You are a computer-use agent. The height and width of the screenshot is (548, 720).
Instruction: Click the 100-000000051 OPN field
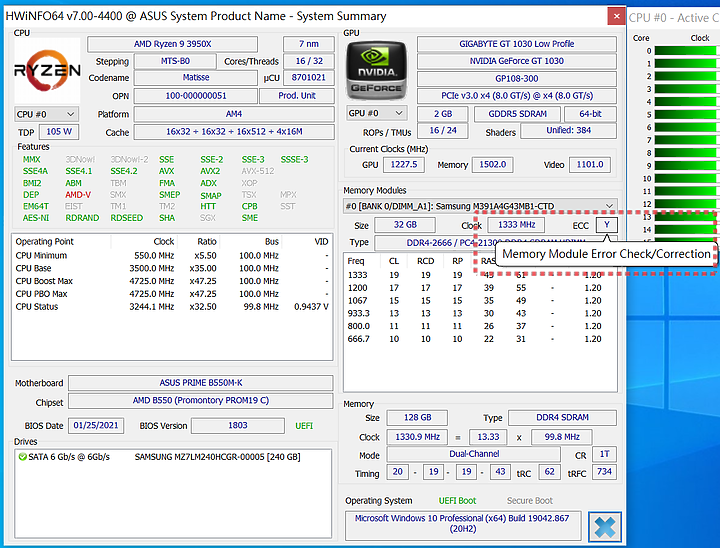point(196,96)
